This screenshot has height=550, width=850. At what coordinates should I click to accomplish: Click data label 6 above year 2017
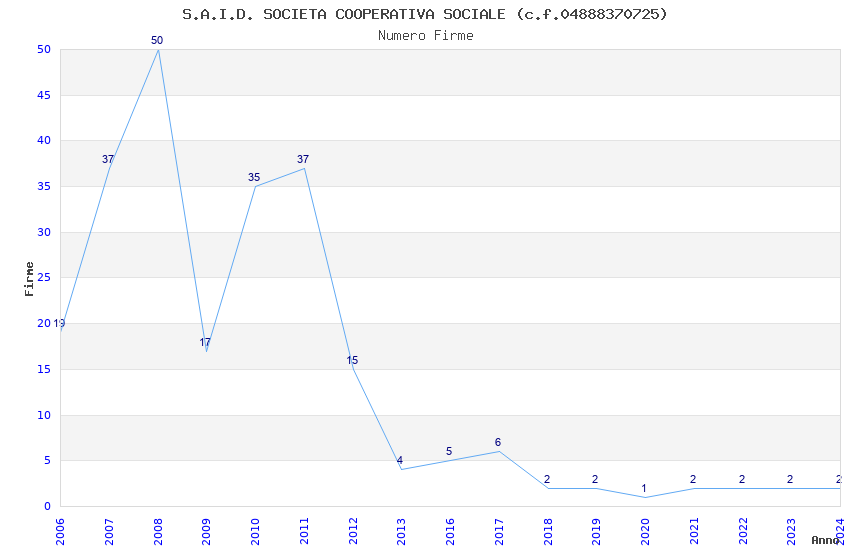pos(498,442)
